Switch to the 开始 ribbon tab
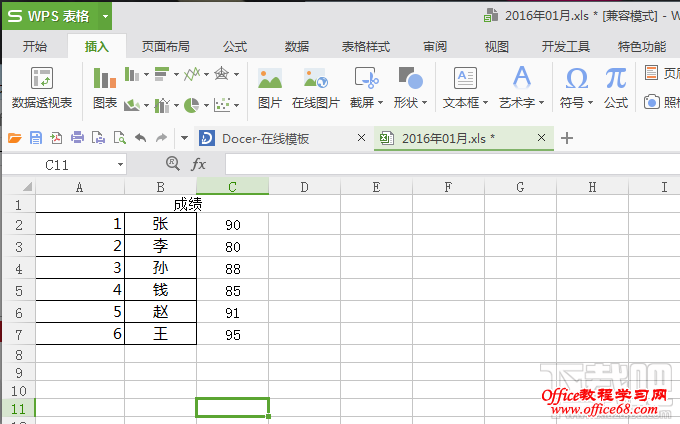 (35, 46)
